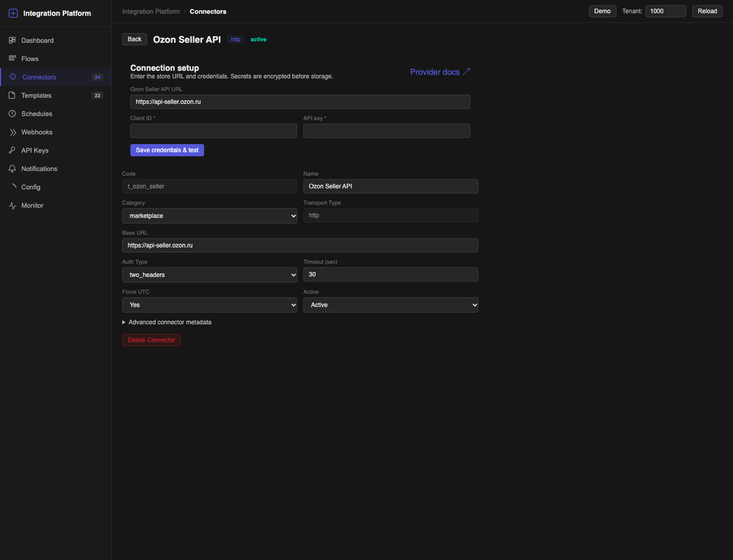733x560 pixels.
Task: Click the Schedules clock icon
Action: tap(12, 114)
